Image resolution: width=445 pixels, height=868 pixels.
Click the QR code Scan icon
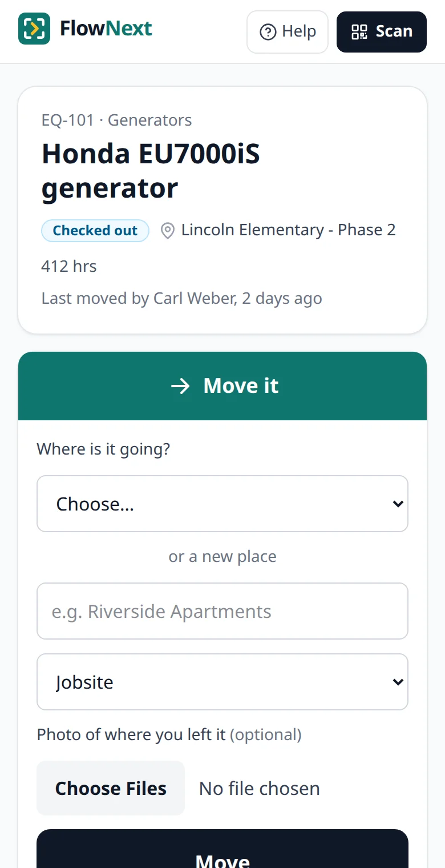359,32
